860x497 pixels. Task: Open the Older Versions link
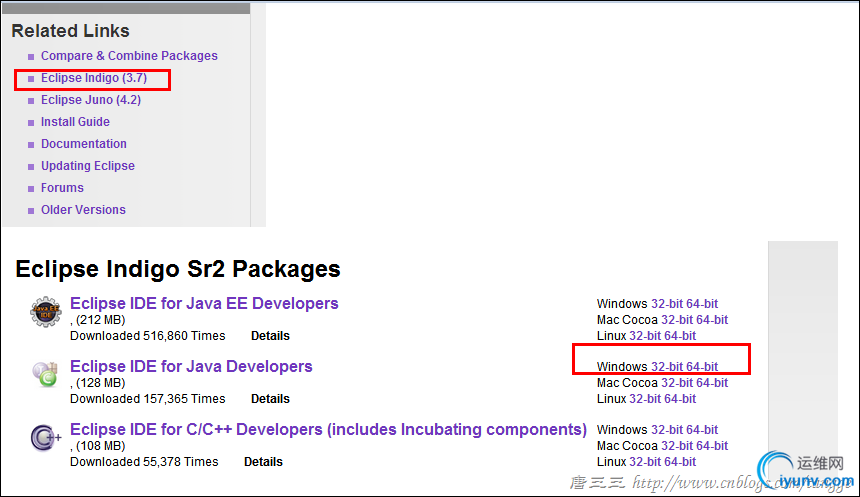point(83,210)
